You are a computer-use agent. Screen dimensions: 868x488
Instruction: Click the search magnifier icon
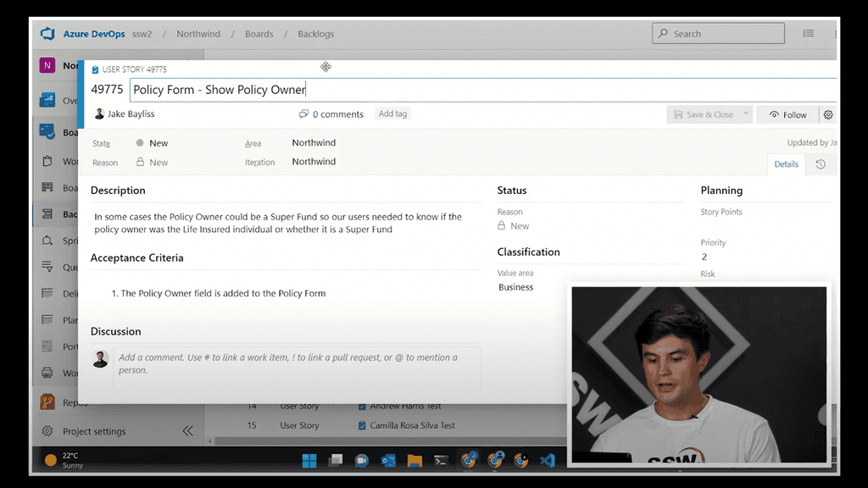coord(662,33)
